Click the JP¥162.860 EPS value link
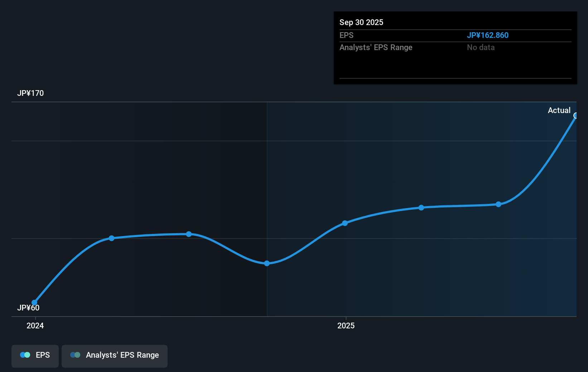This screenshot has width=588, height=372. 488,35
